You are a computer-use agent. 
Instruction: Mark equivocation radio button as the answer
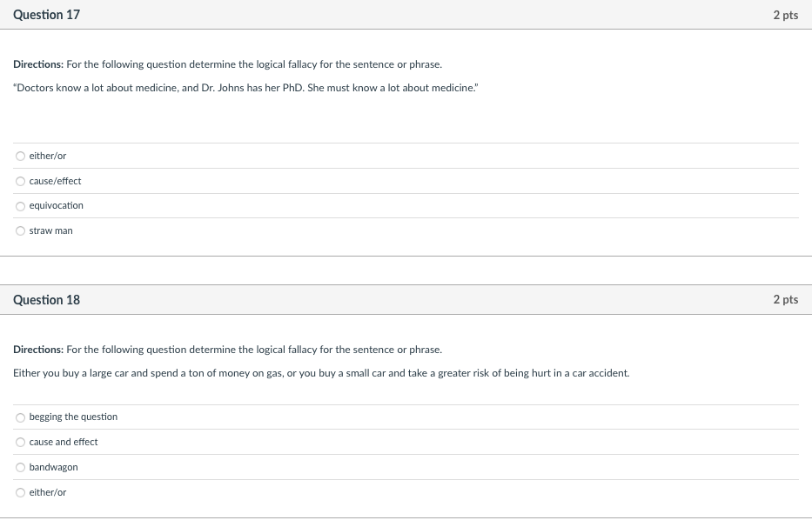tap(20, 206)
